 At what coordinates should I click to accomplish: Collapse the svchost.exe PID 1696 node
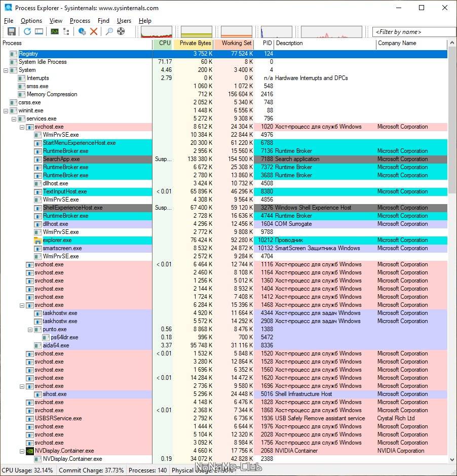22,386
